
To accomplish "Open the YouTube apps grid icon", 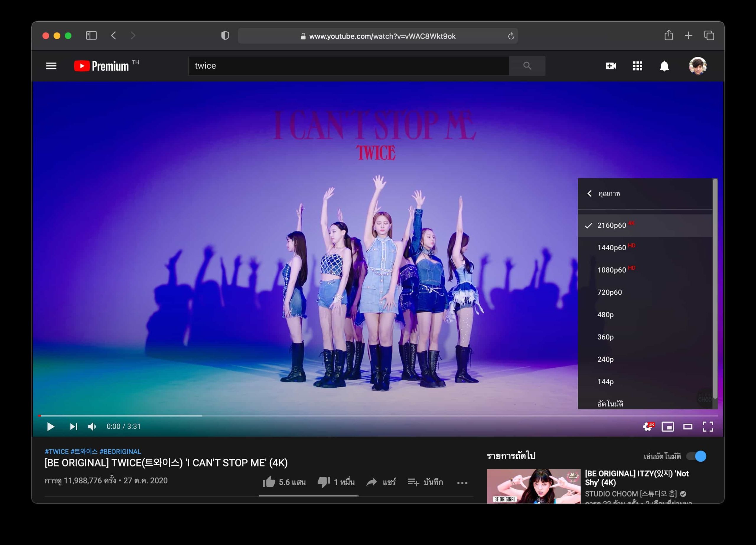I will [637, 66].
